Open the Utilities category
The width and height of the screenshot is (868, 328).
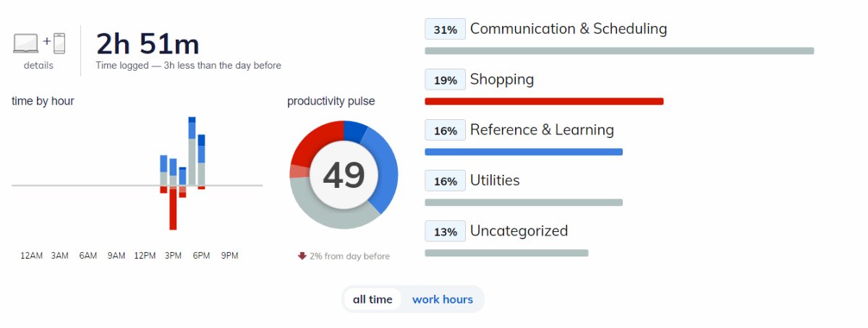click(x=495, y=181)
